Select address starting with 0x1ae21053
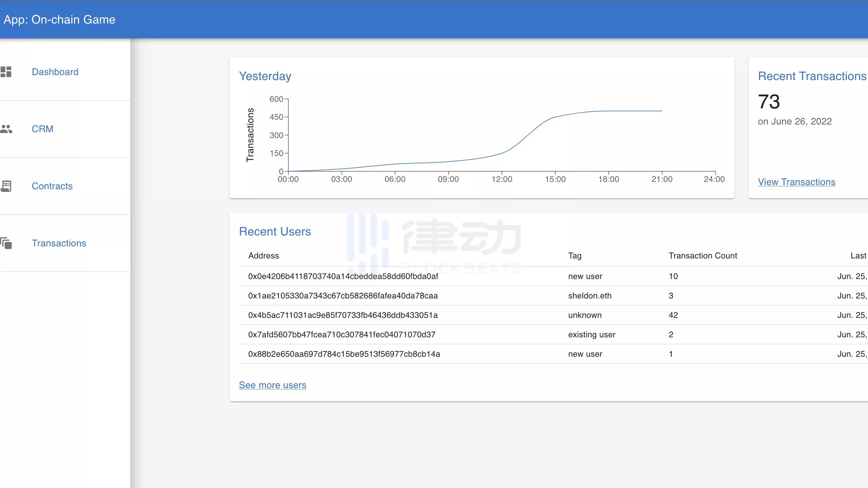The width and height of the screenshot is (868, 488). point(343,296)
